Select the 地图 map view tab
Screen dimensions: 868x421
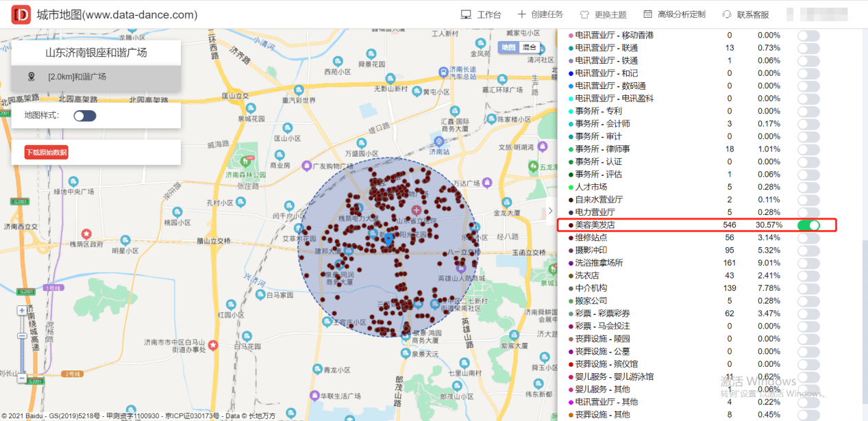coord(508,47)
